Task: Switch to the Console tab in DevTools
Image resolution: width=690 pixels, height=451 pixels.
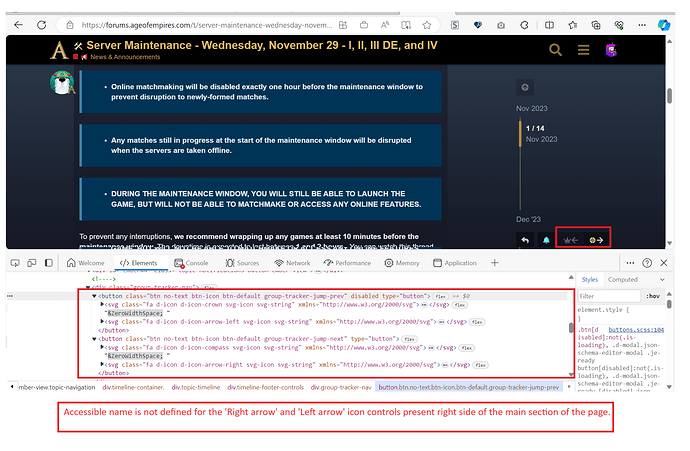Action: point(191,263)
